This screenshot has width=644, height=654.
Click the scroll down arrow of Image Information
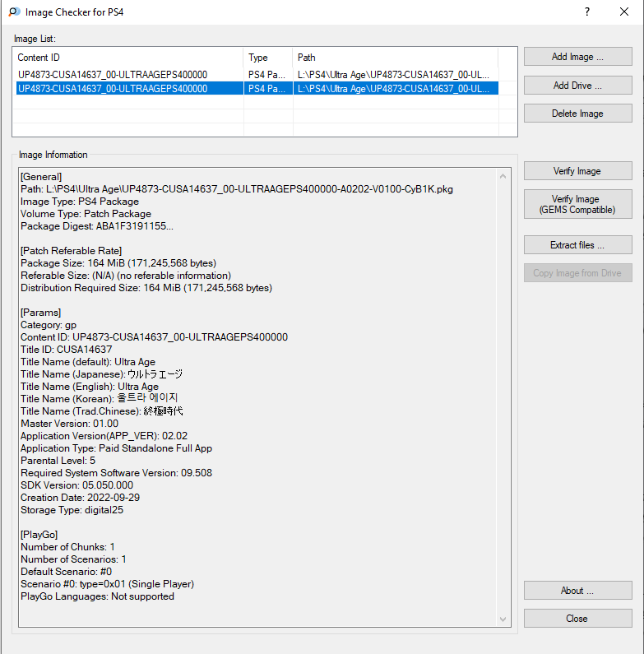click(503, 619)
